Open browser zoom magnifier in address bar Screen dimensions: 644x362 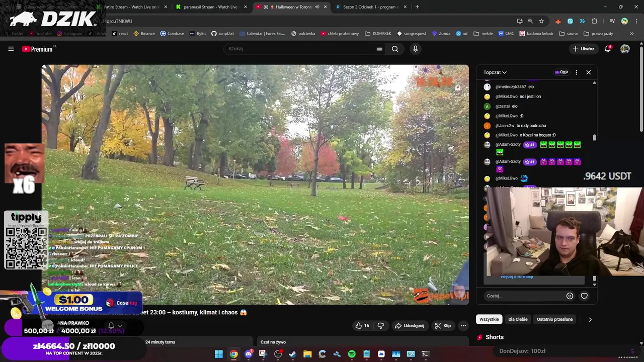click(x=530, y=21)
